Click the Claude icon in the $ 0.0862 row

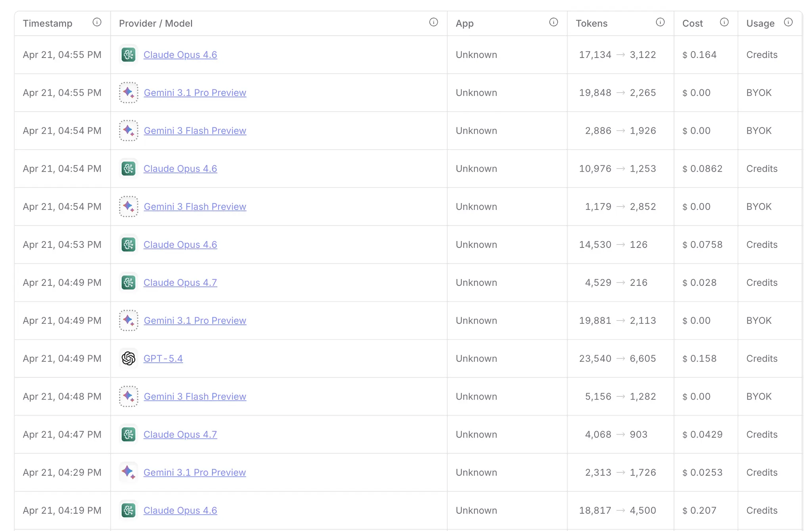click(x=128, y=169)
